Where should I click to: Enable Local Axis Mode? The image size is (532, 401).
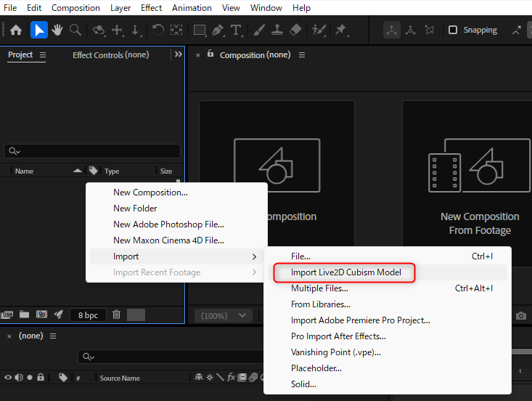click(391, 31)
